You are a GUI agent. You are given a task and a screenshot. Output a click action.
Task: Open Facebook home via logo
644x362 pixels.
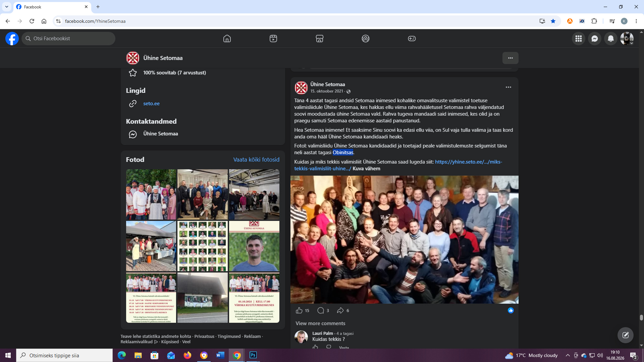[12, 39]
